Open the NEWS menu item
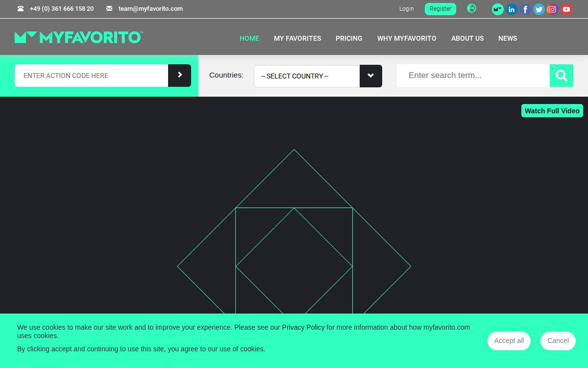 pyautogui.click(x=508, y=38)
